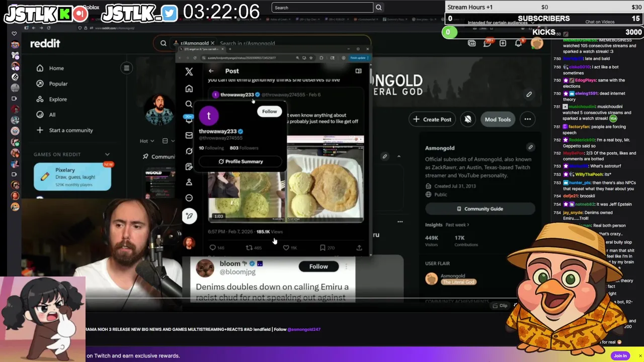This screenshot has width=644, height=362.
Task: Open the @asmongold247 link in ticker
Action: [x=304, y=329]
